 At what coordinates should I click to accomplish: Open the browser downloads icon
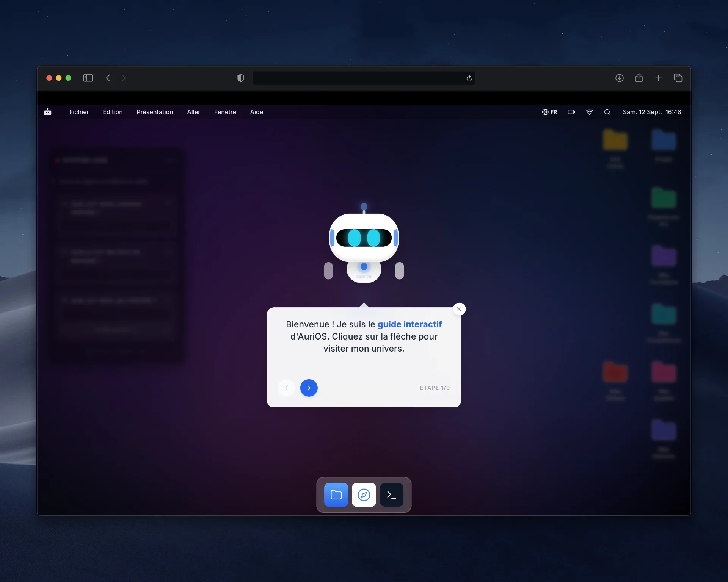pyautogui.click(x=619, y=78)
